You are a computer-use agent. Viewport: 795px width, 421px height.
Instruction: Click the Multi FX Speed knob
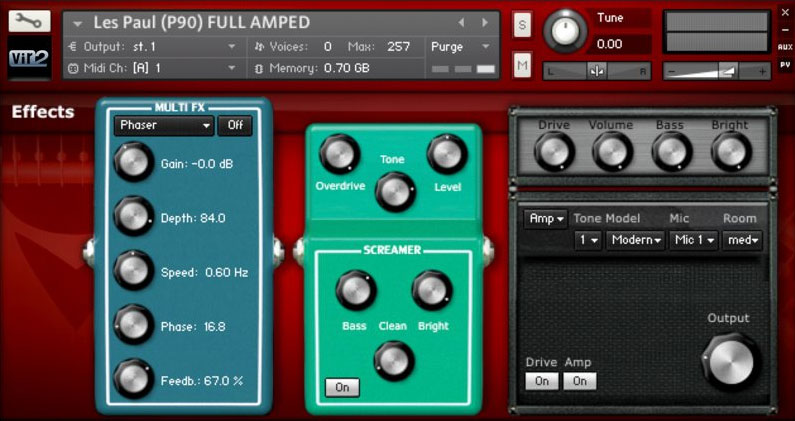click(133, 270)
